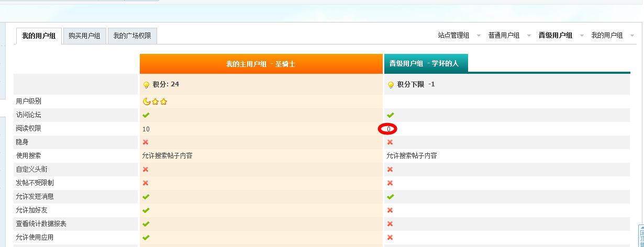644x247 pixels.
Task: Click 允许搜索帖子内容 in 圣骑士 column
Action: click(167, 156)
